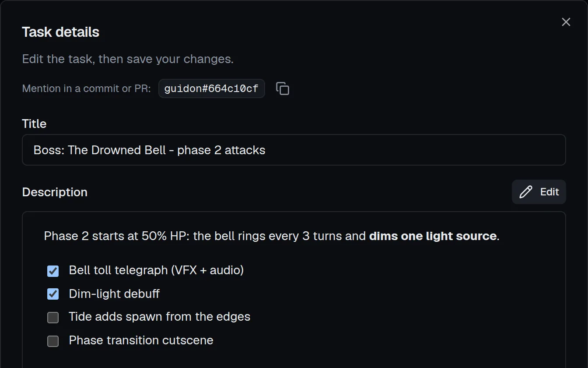Click the Phase transition cutscene label text
The image size is (588, 368).
[141, 340]
